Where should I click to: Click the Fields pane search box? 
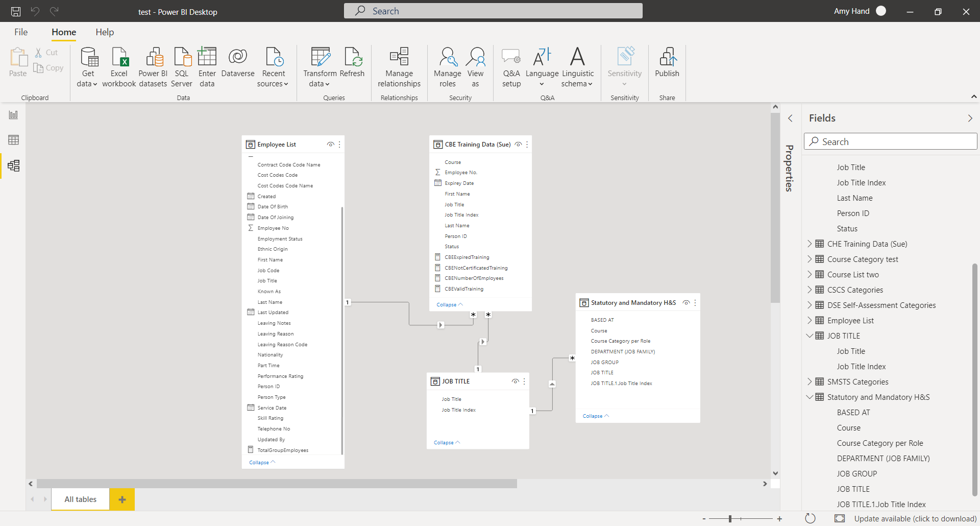[891, 141]
